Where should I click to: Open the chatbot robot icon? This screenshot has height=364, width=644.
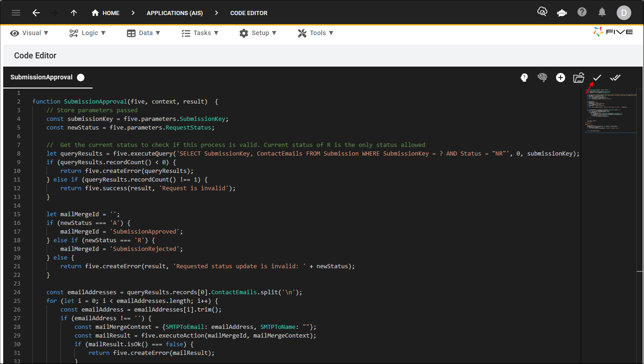click(562, 13)
